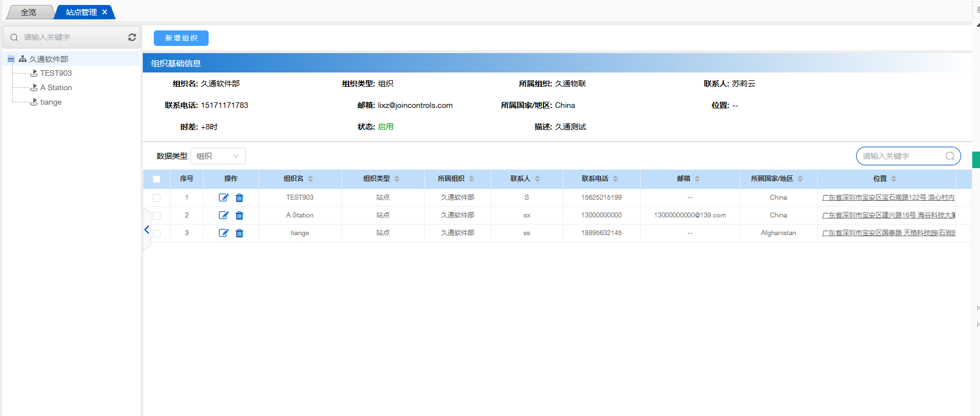Toggle the select-all header checkbox

[x=157, y=179]
